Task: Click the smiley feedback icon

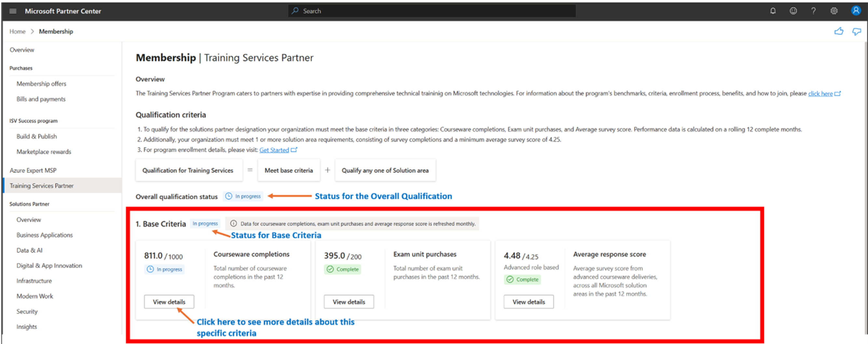Action: (x=793, y=11)
